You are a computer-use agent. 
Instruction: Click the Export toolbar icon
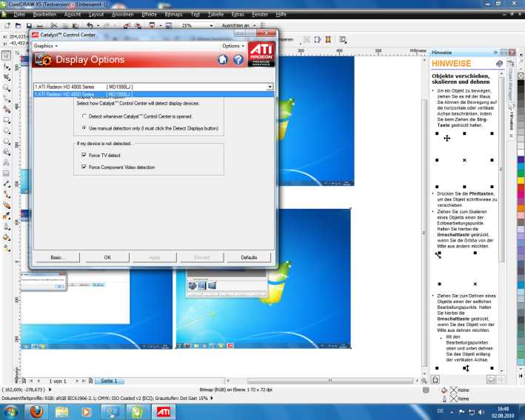point(138,25)
